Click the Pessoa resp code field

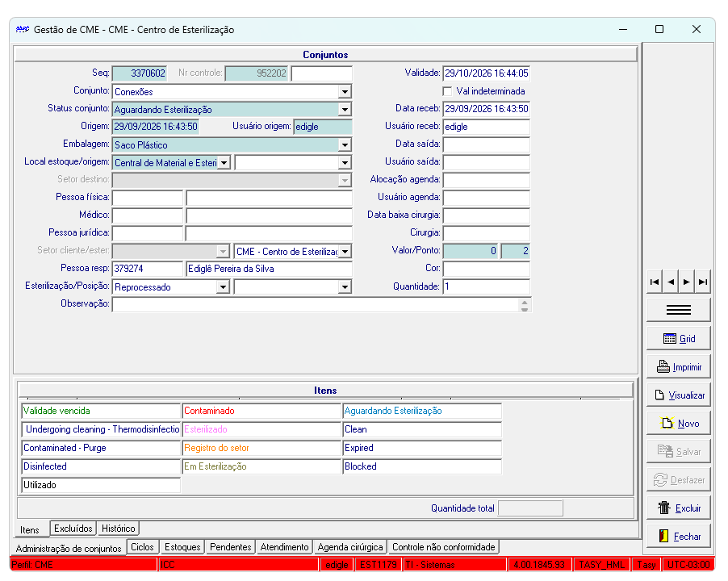(148, 269)
